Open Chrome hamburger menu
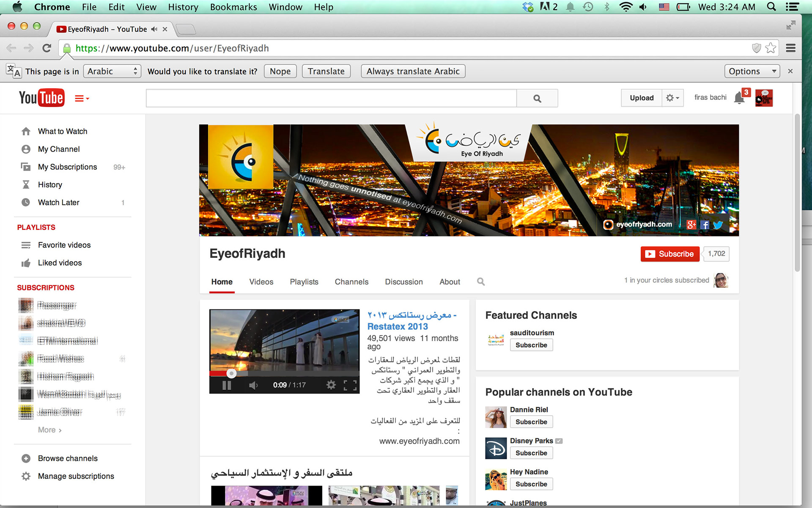The image size is (812, 508). point(791,48)
